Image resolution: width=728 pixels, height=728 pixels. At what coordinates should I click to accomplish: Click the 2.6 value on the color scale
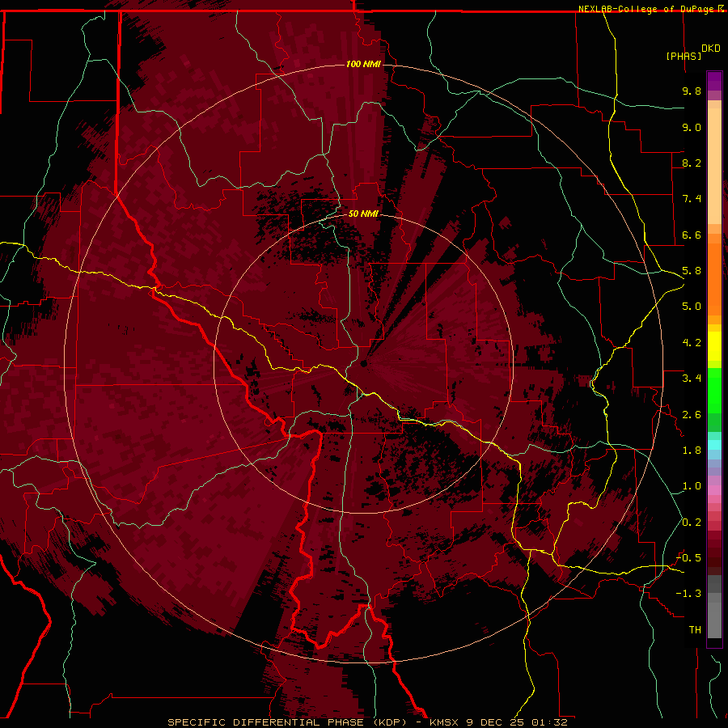(692, 415)
